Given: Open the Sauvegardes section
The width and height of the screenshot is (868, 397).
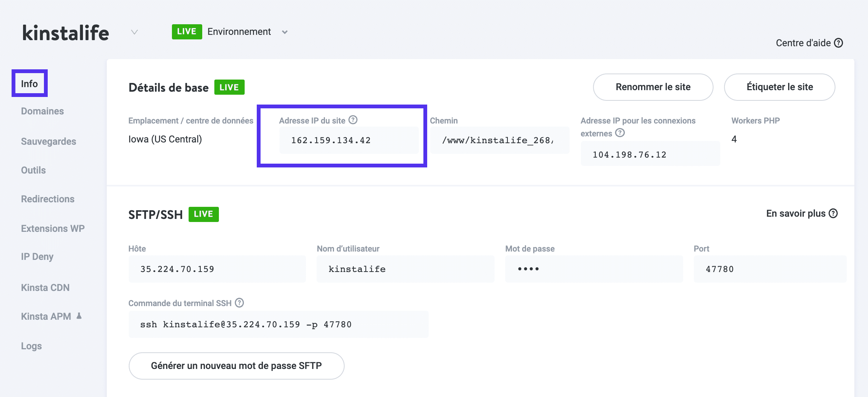Looking at the screenshot, I should coord(48,141).
